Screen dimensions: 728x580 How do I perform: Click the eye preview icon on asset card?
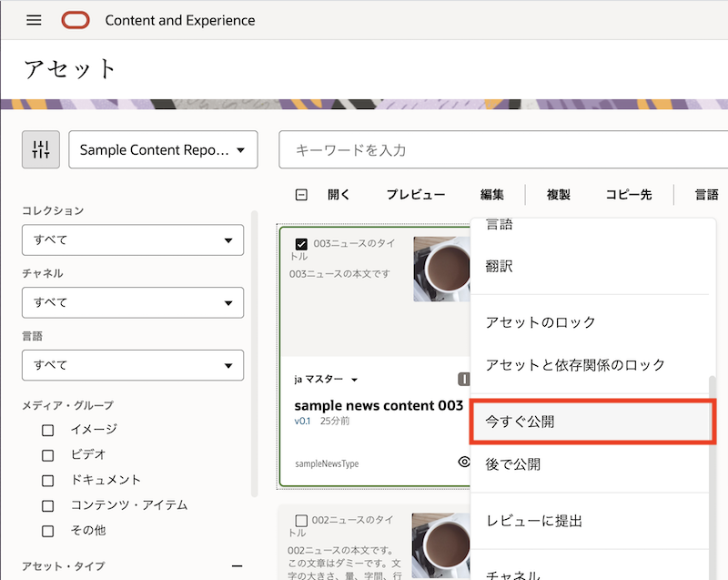pos(463,463)
